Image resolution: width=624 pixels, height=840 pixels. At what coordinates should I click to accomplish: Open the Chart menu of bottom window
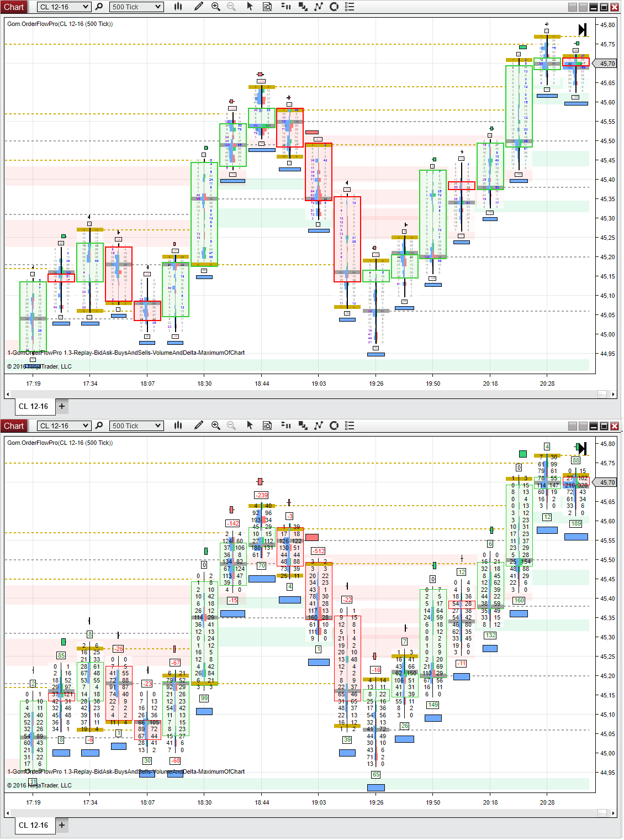(x=14, y=426)
